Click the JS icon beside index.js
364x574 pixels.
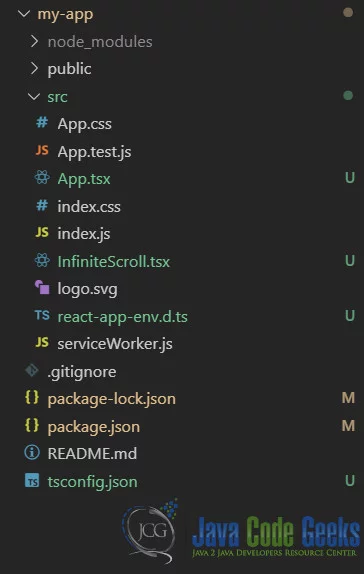tap(42, 232)
